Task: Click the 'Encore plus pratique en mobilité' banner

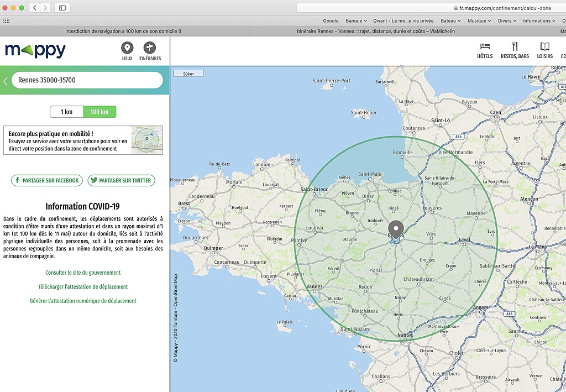Action: (x=83, y=140)
